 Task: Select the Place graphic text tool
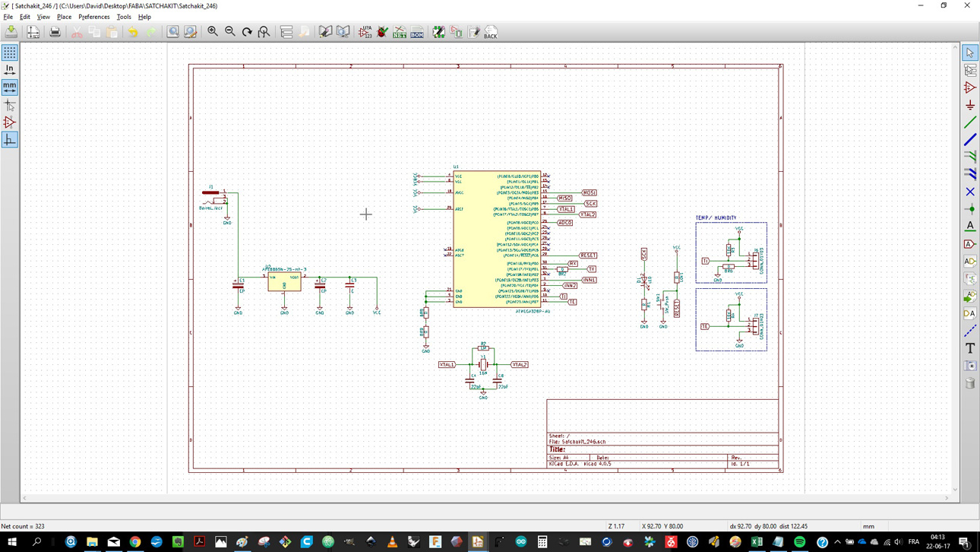pyautogui.click(x=970, y=348)
